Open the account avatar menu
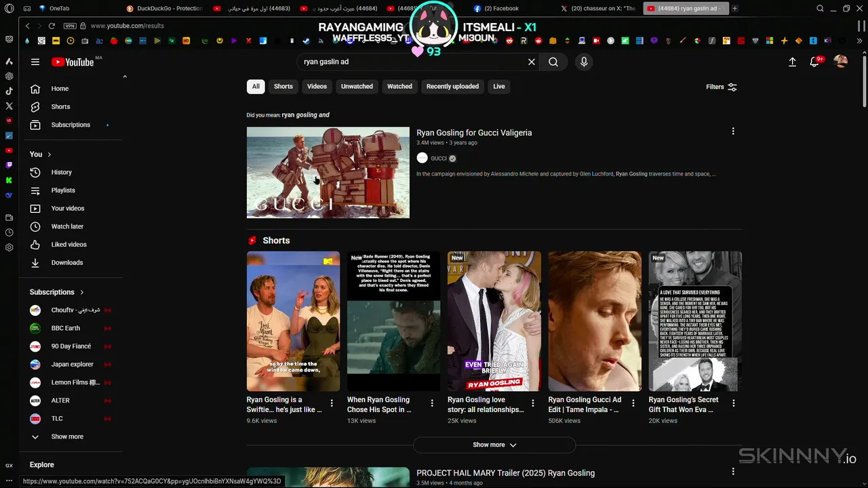This screenshot has width=868, height=488. coord(841,62)
